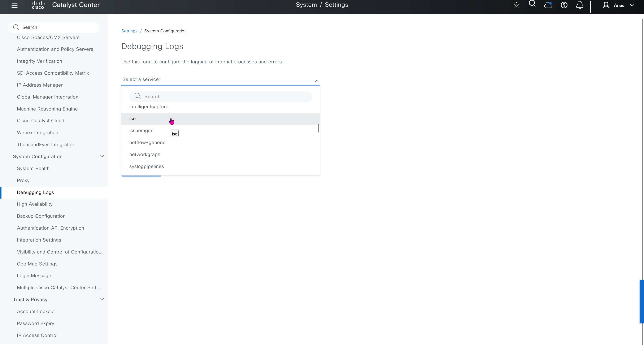Go to Settings breadcrumb link
The height and width of the screenshot is (347, 644).
(129, 31)
